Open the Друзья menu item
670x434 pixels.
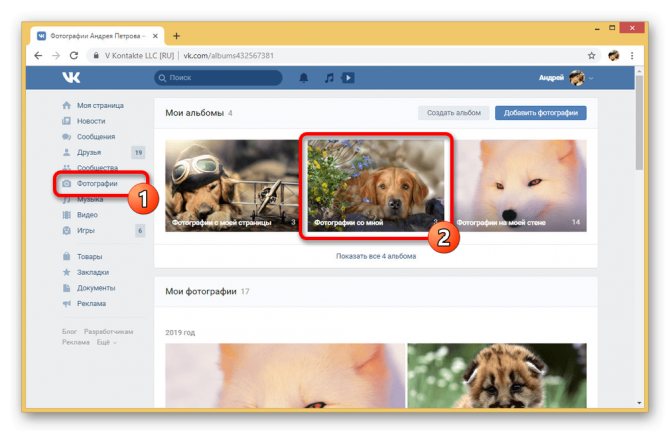[x=89, y=152]
